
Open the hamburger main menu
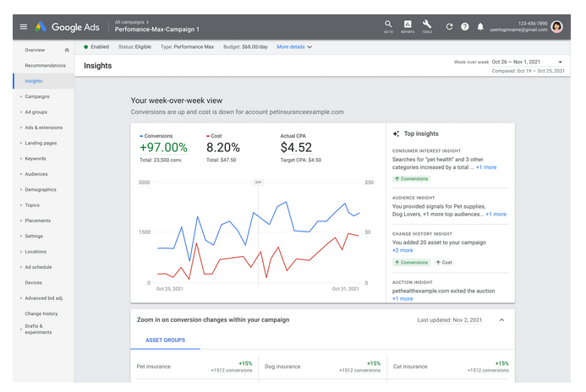tap(23, 27)
